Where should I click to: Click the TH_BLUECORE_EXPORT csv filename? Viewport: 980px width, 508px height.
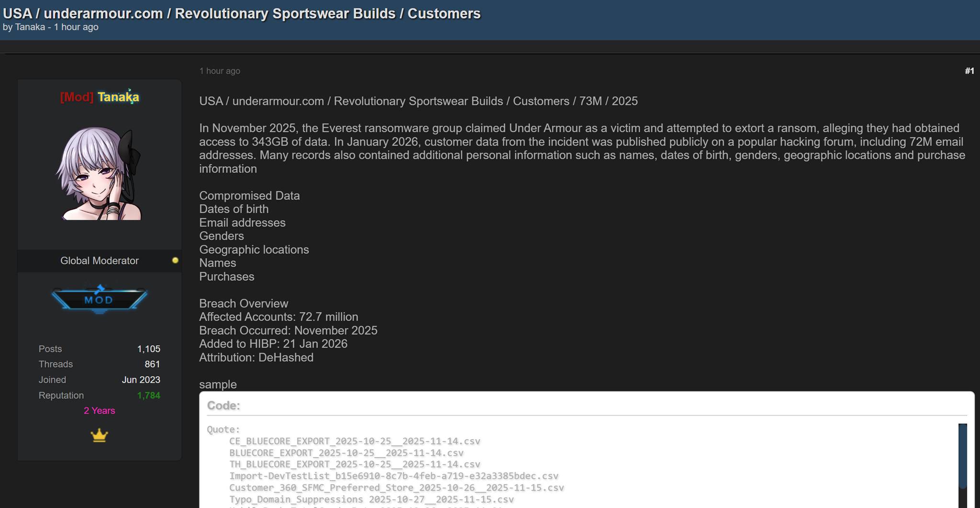[x=355, y=464]
